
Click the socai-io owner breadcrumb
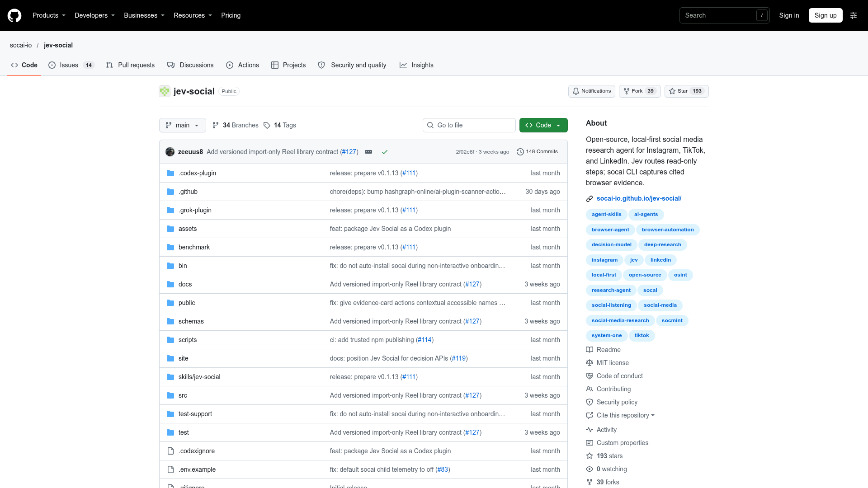coord(21,45)
